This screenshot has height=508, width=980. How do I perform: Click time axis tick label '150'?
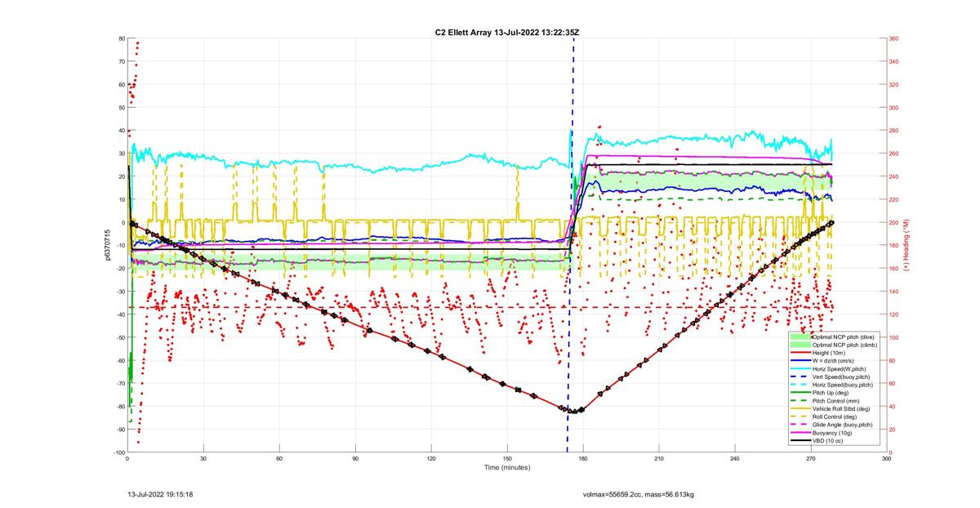[507, 459]
